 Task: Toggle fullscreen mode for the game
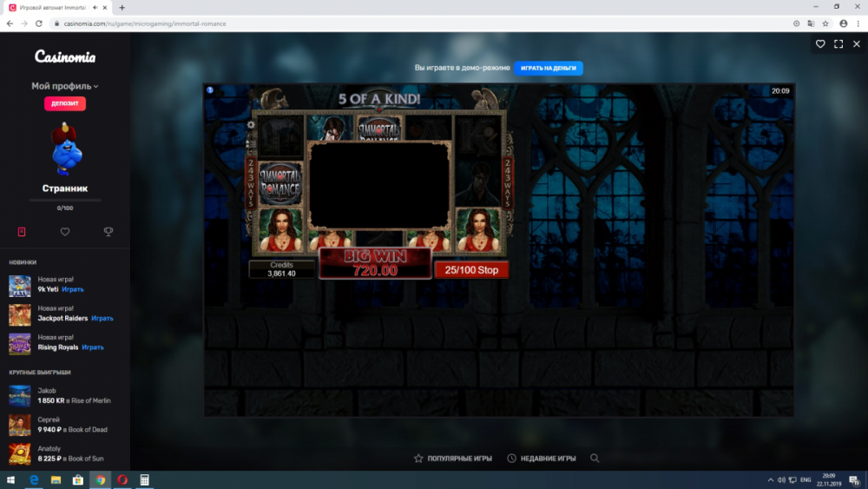point(838,43)
